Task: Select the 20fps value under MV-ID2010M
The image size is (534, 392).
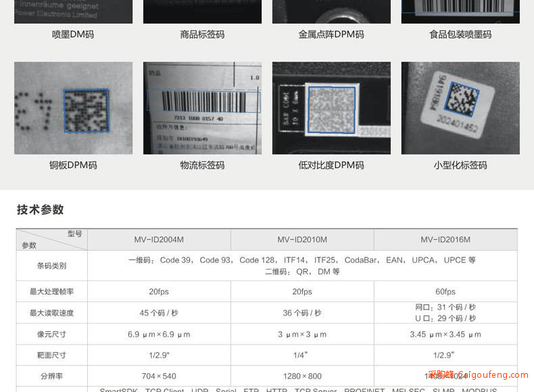Action: point(302,292)
